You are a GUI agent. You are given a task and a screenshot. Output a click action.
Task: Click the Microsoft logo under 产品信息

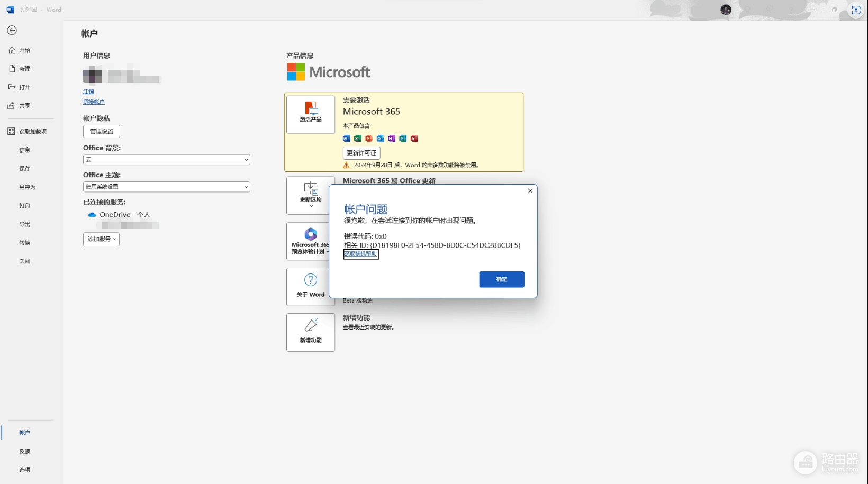pos(328,72)
